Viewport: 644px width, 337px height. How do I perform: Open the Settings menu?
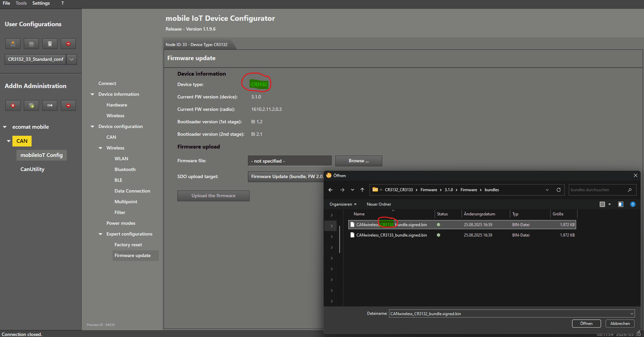click(x=41, y=3)
